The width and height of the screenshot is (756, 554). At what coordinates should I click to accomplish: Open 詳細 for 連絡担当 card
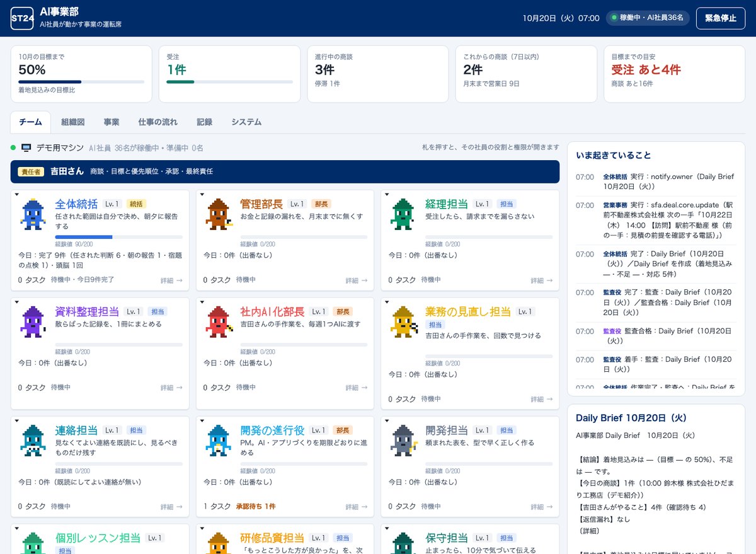coord(171,507)
